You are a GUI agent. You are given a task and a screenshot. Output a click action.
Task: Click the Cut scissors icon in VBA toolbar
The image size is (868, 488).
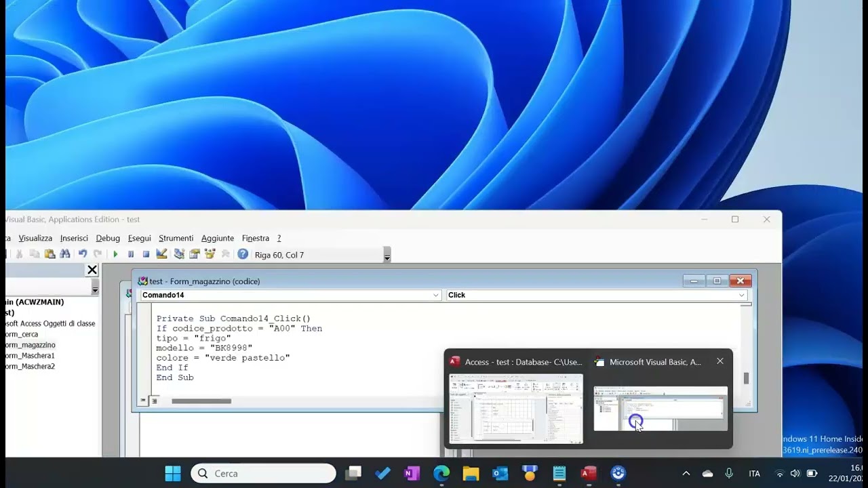click(x=19, y=254)
